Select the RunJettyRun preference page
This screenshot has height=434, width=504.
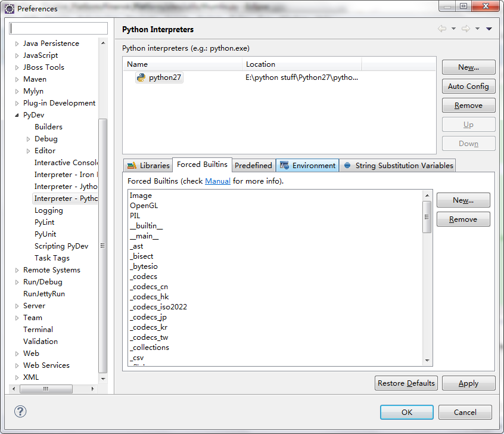[x=44, y=294]
